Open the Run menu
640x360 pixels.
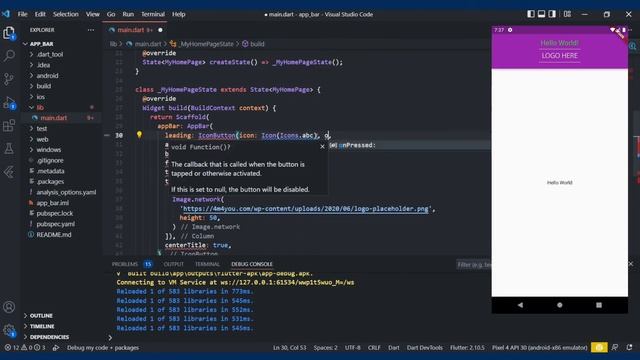coord(128,14)
